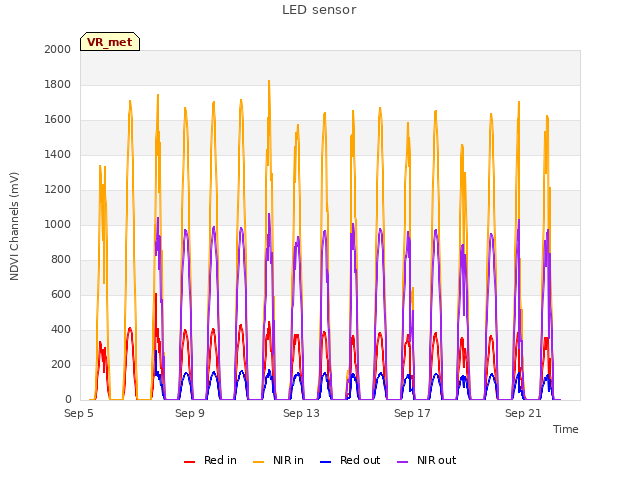This screenshot has width=640, height=480.
Task: Click the 800 y-axis tick label
Action: (61, 260)
